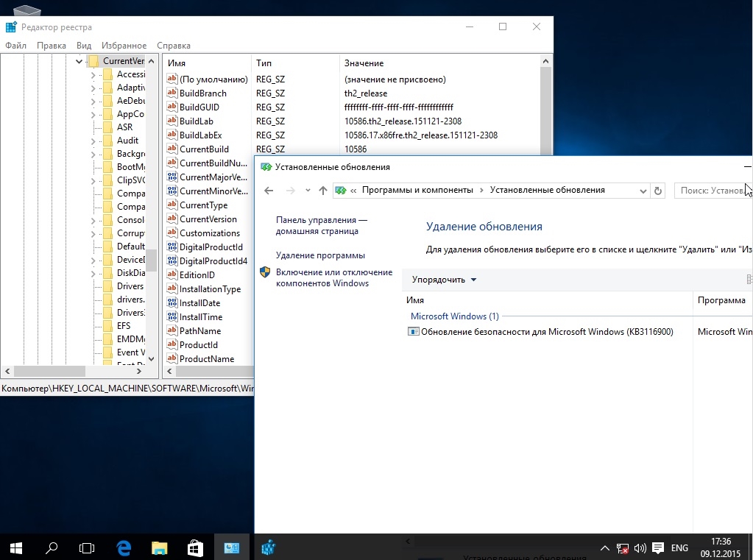Open Включение или отключение компонентов Windows

(x=333, y=277)
